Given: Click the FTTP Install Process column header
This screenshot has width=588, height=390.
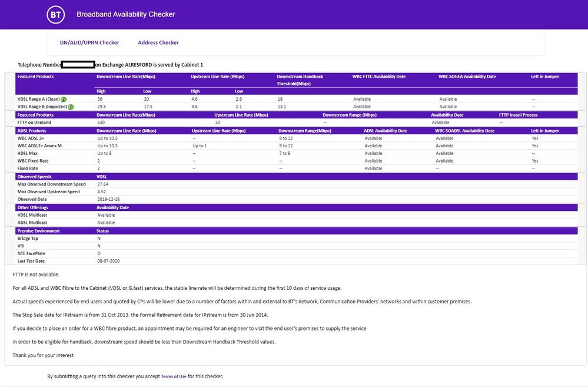Looking at the screenshot, I should tap(519, 115).
